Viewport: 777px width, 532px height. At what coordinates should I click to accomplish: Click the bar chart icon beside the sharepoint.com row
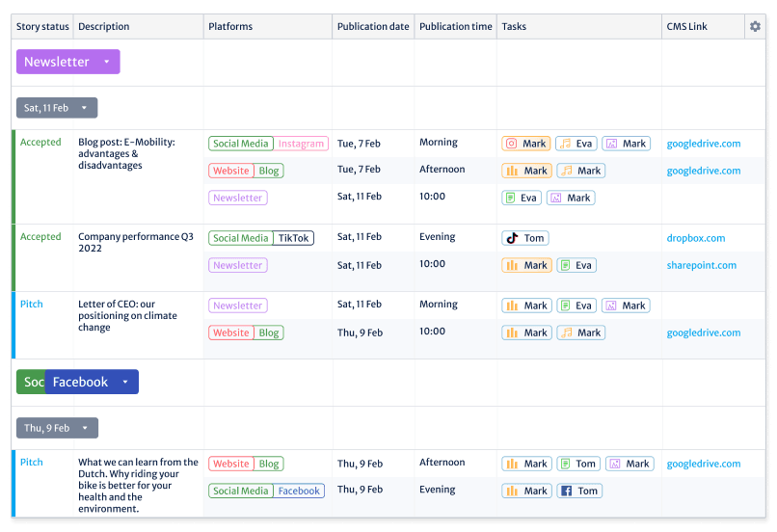click(512, 265)
